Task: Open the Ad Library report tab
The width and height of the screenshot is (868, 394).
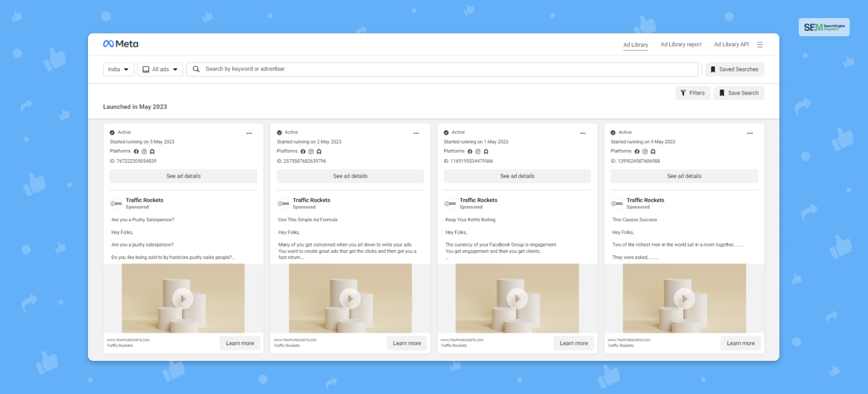Action: coord(681,45)
